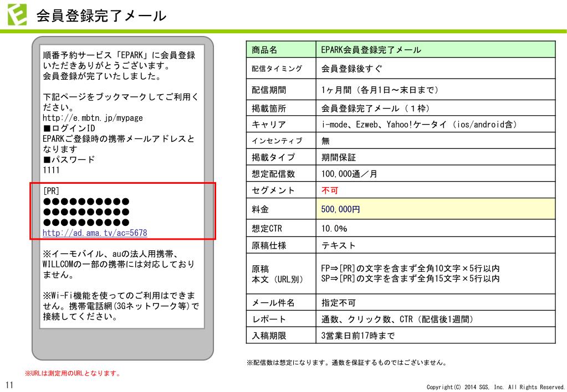Select the slide title 会員登録完了メール
Screen dimensions: 567x392
pyautogui.click(x=101, y=16)
